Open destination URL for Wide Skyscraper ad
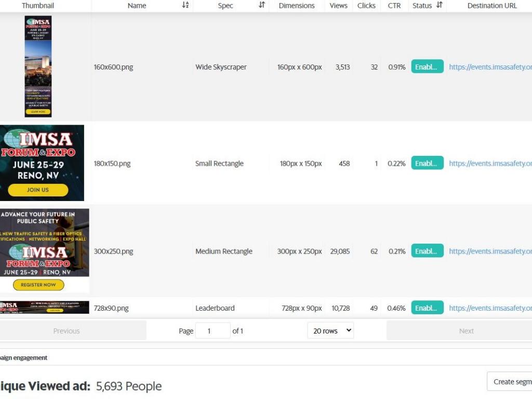The height and width of the screenshot is (399, 532). (x=490, y=67)
